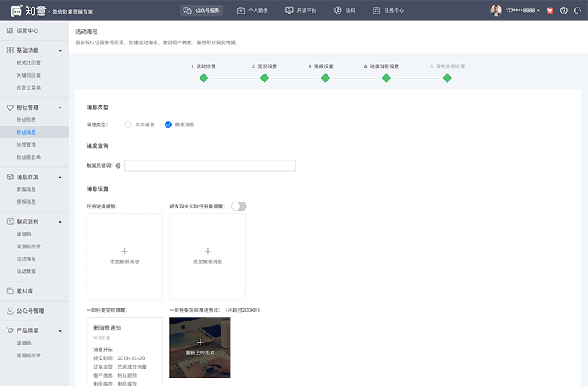The image size is (588, 386).
Task: Click the 客户信息 value 粉丝昵称
Action: coord(127,375)
